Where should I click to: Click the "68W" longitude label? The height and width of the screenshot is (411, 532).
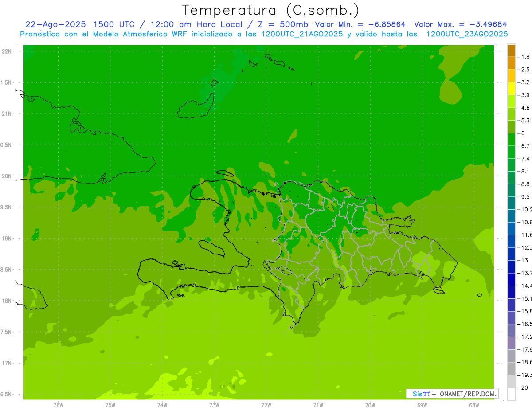474,405
